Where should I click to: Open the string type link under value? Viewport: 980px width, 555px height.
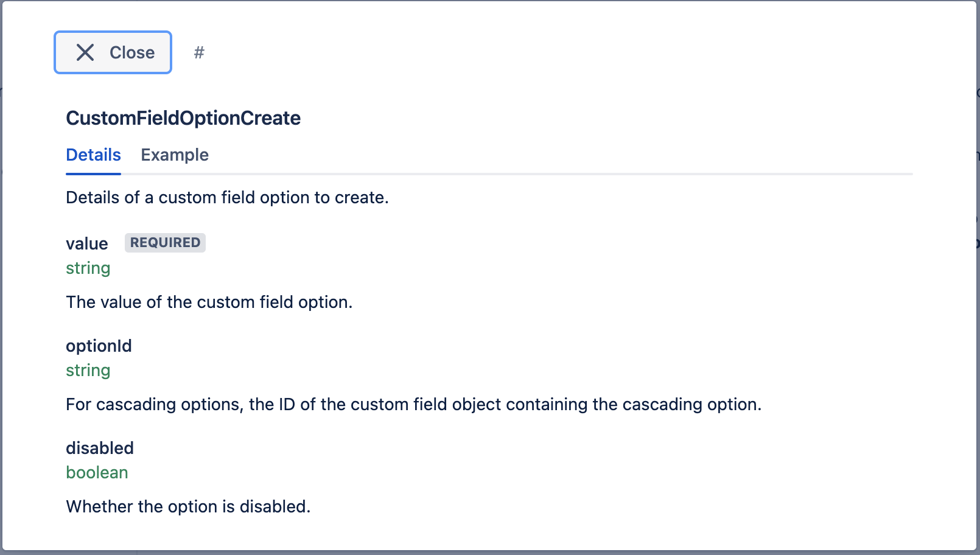(88, 268)
